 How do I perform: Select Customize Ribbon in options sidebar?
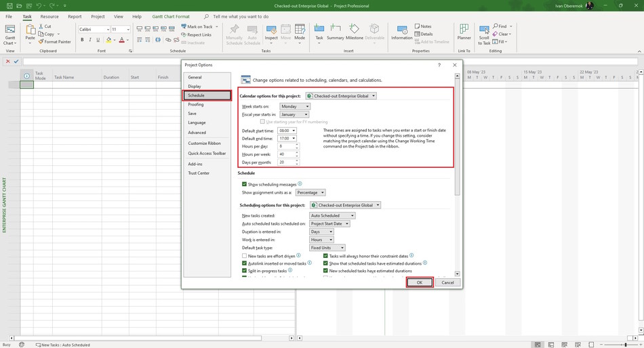pyautogui.click(x=207, y=144)
